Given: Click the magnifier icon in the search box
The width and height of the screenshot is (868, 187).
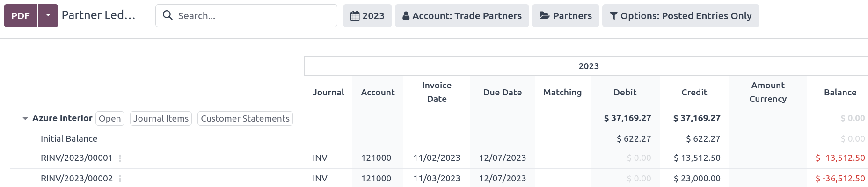Looking at the screenshot, I should [168, 15].
